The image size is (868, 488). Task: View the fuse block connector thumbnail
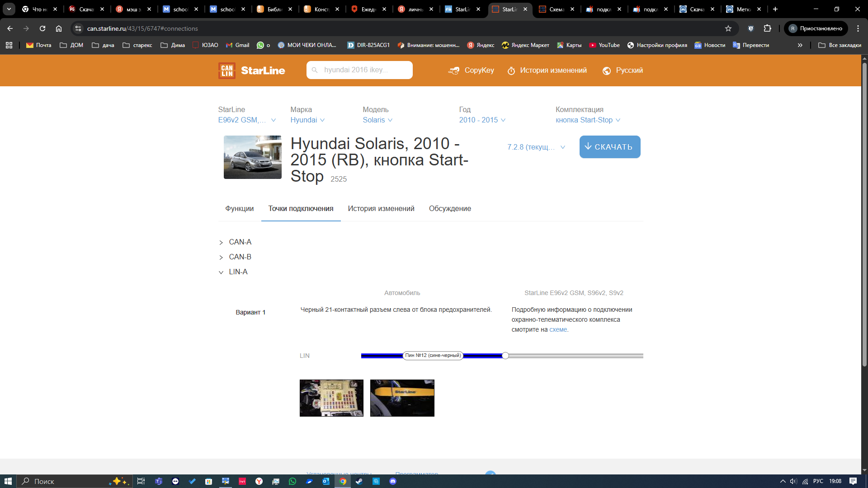click(331, 398)
